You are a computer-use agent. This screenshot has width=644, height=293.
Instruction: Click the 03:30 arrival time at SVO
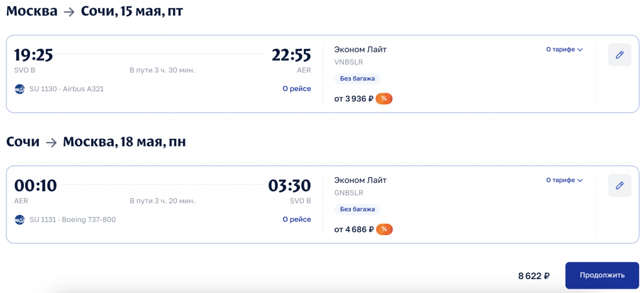point(290,186)
